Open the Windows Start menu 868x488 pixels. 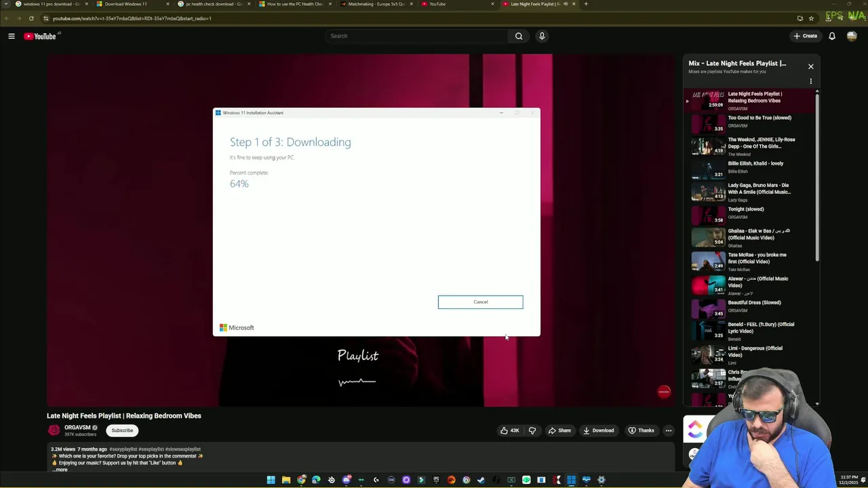pyautogui.click(x=271, y=480)
